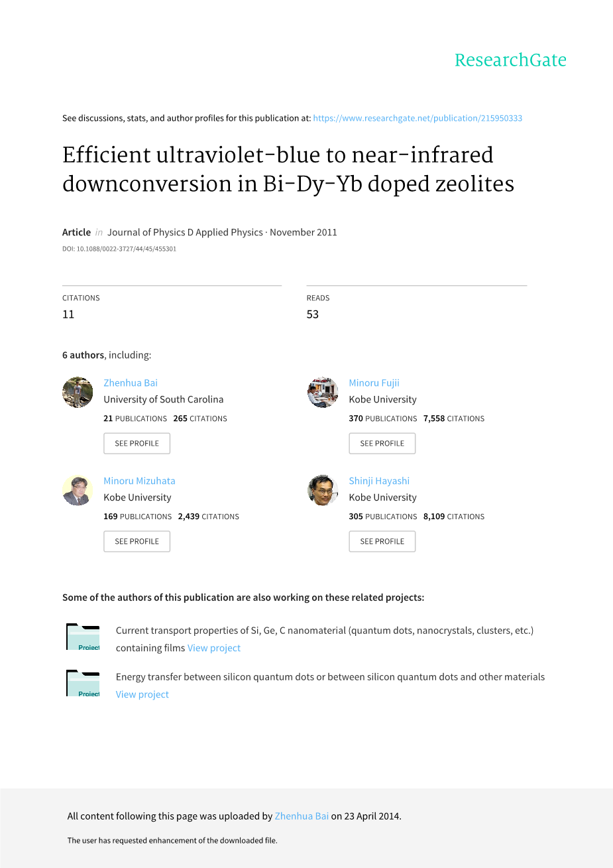Screen dimensions: 613x868
Task: Open the researchgate.net publication URL
Action: click(x=418, y=118)
